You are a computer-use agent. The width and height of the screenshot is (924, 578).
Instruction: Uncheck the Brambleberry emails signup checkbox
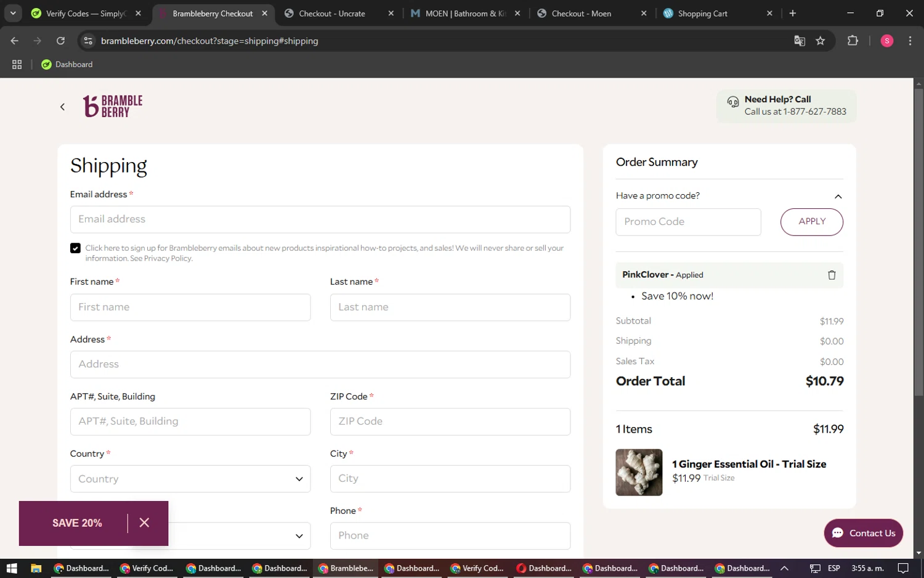click(x=75, y=248)
